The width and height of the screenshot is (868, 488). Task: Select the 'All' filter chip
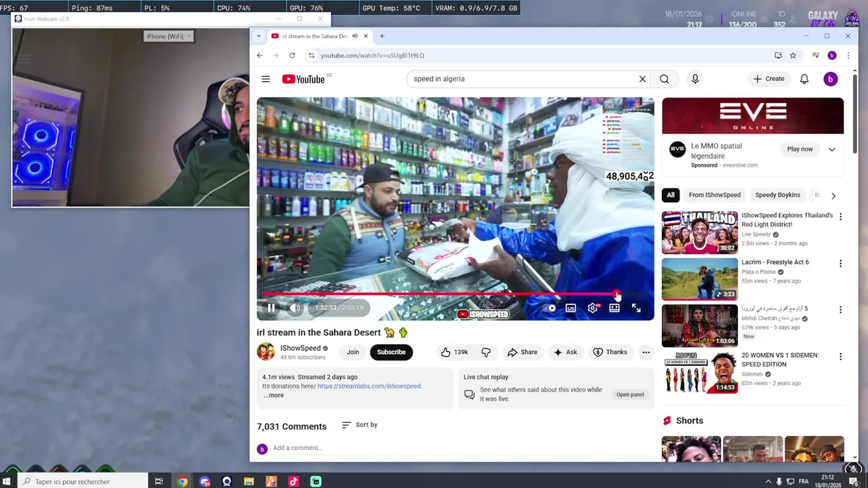(x=671, y=195)
